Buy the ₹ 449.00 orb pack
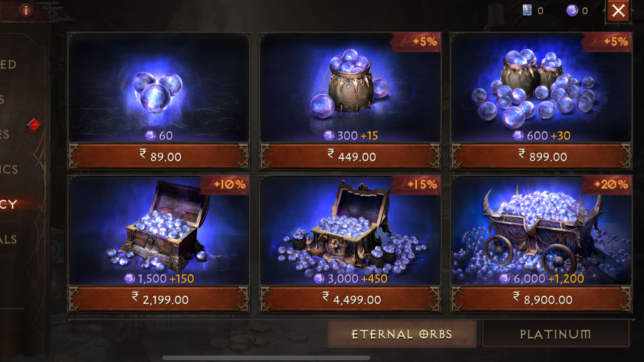 (350, 156)
